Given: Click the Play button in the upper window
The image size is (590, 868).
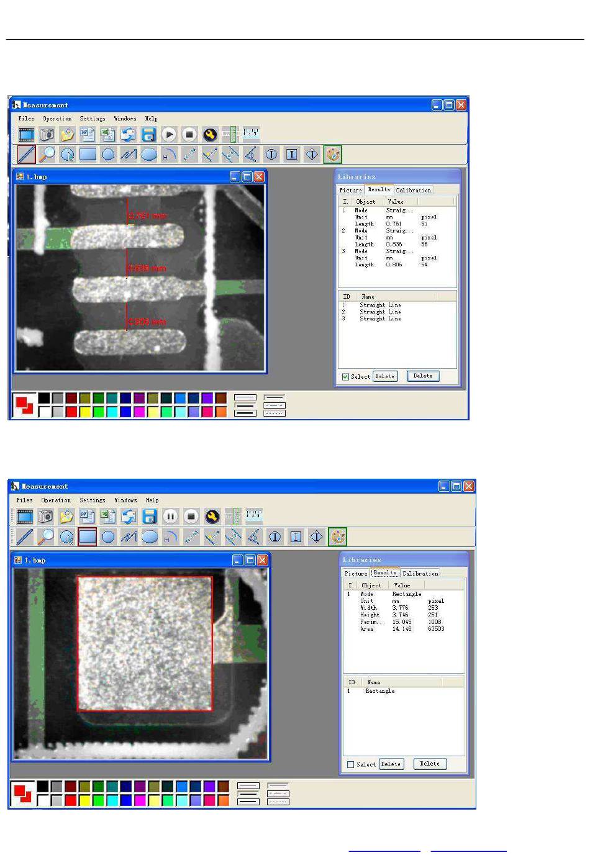Looking at the screenshot, I should pyautogui.click(x=169, y=134).
